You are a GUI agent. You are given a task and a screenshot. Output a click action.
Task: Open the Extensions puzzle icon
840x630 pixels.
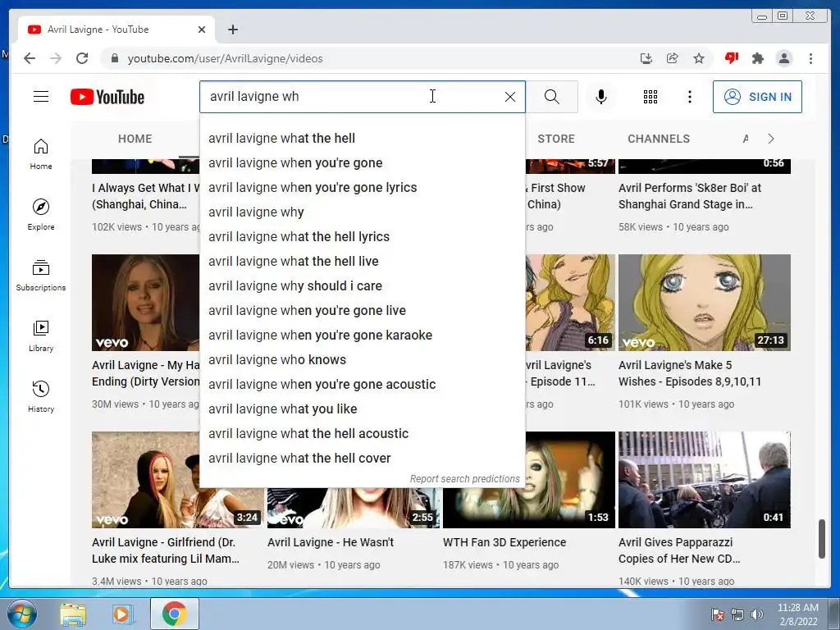click(757, 58)
